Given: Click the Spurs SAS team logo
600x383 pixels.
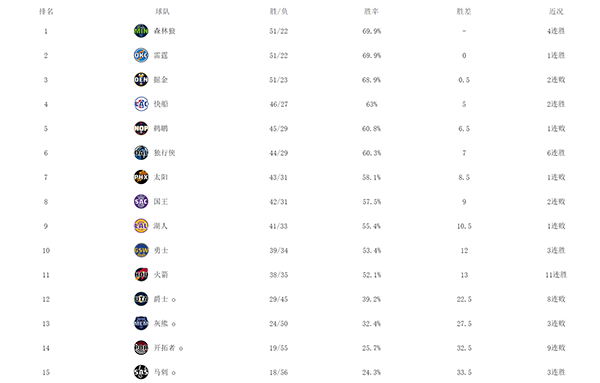Looking at the screenshot, I should coord(141,372).
